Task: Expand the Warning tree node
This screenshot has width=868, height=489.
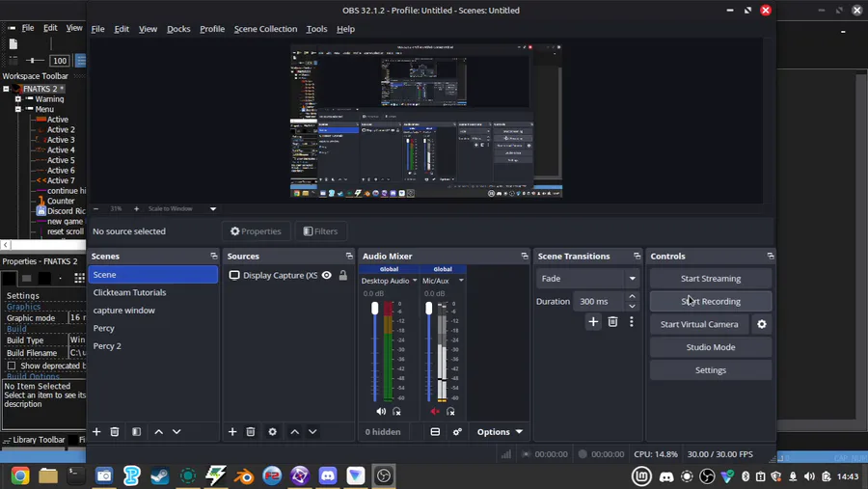Action: click(x=18, y=99)
